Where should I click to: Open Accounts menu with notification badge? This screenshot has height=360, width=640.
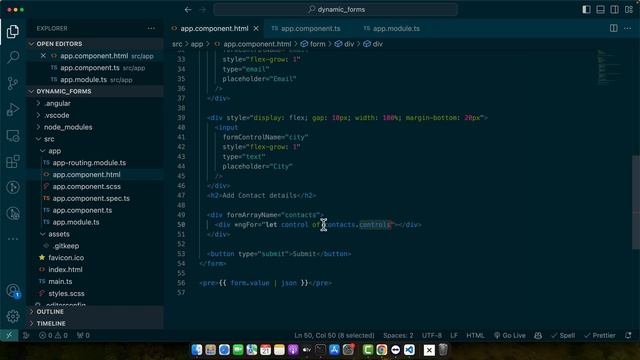tap(13, 291)
